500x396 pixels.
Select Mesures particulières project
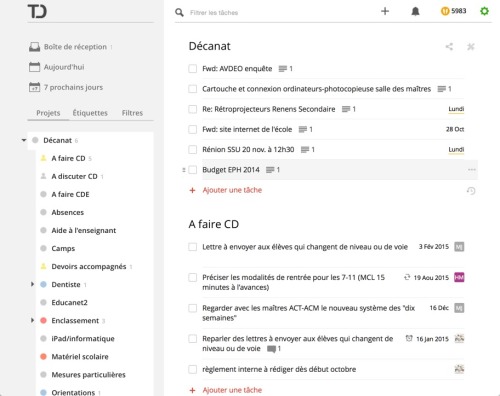coord(88,375)
